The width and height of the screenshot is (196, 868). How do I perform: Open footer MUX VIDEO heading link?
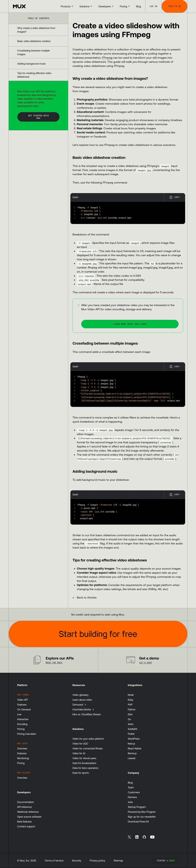(x=23, y=695)
